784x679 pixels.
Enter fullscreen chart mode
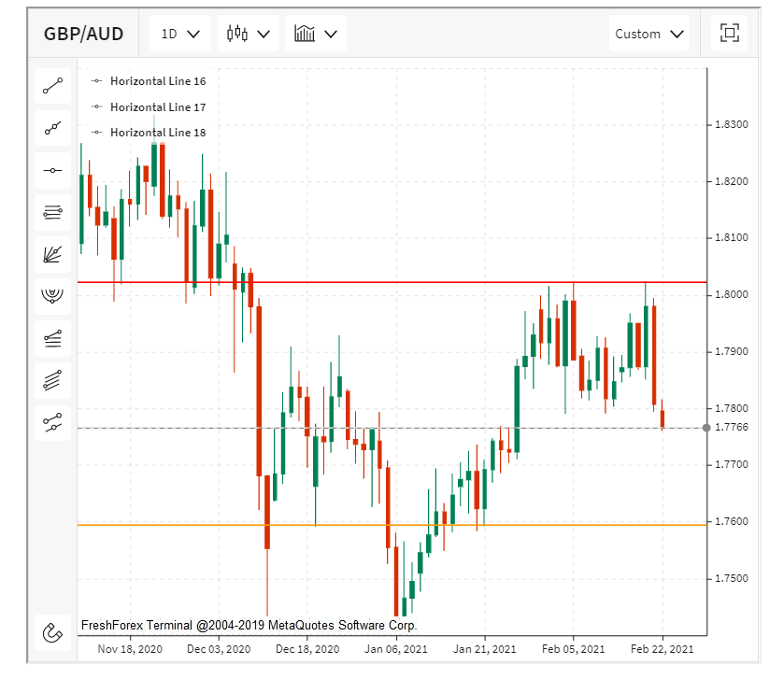click(729, 34)
